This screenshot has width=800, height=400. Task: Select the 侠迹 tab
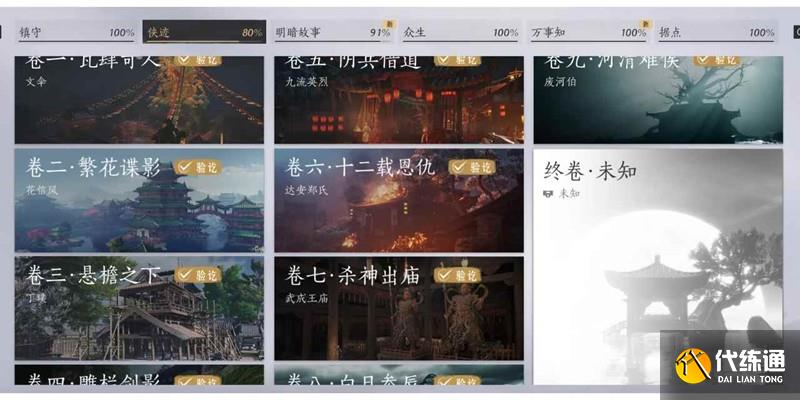coord(204,32)
